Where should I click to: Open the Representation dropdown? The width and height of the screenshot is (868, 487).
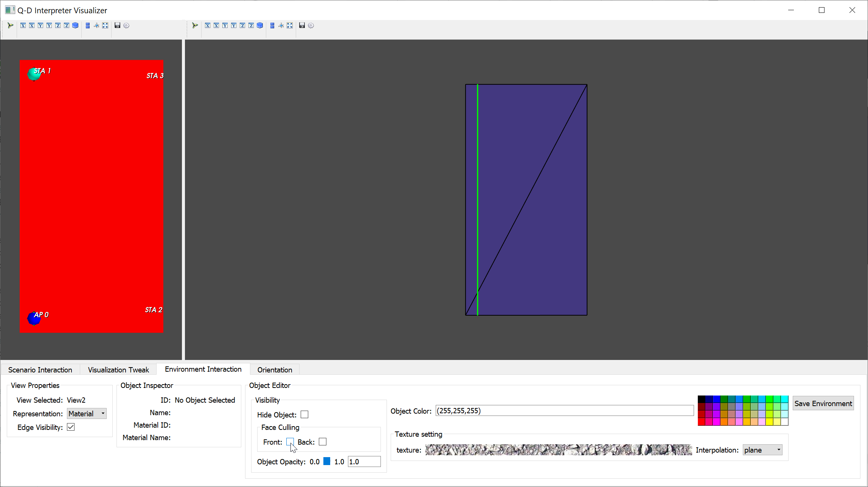pyautogui.click(x=87, y=414)
